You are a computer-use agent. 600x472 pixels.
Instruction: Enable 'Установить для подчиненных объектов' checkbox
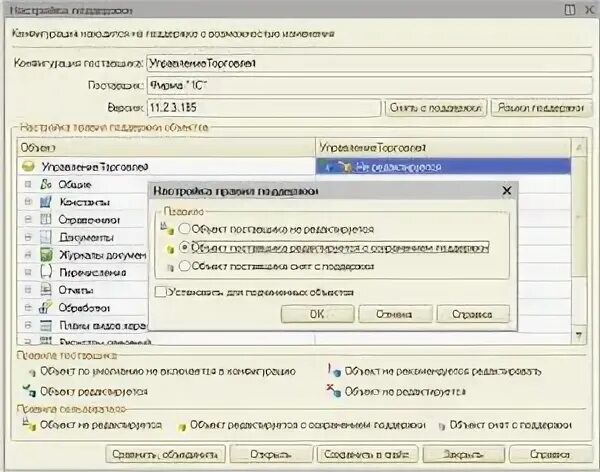pyautogui.click(x=161, y=292)
